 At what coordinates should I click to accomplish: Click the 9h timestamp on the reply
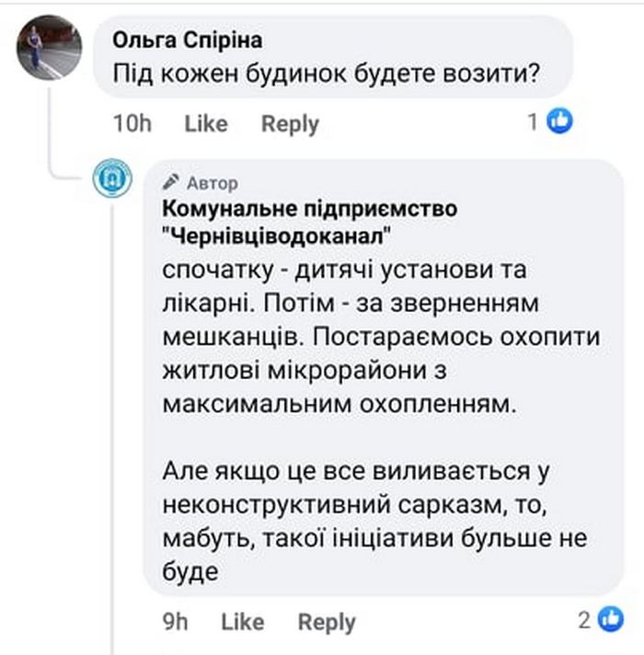click(x=175, y=622)
